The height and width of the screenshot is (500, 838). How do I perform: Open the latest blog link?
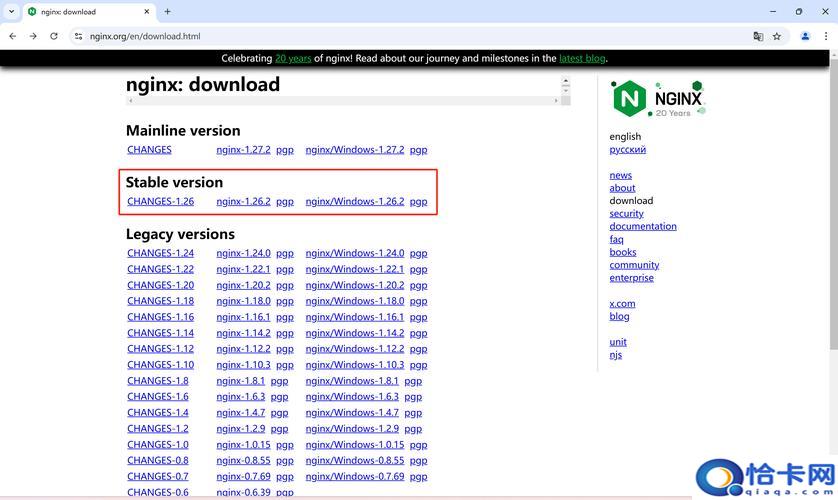(x=582, y=58)
